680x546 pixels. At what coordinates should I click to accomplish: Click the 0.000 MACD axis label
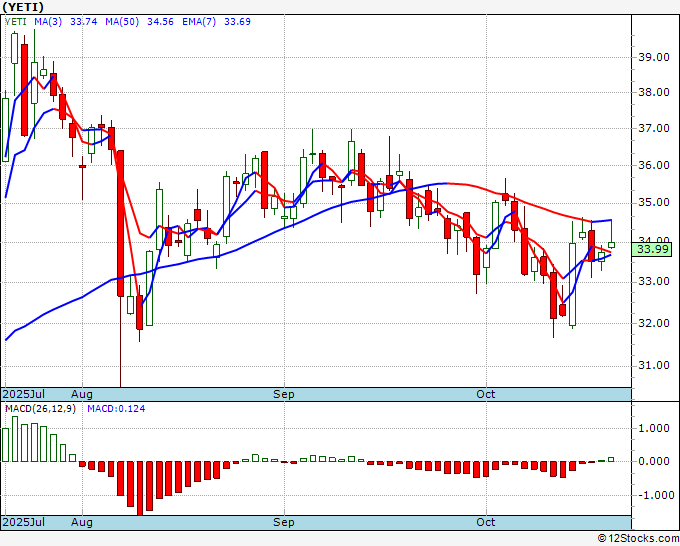(654, 461)
